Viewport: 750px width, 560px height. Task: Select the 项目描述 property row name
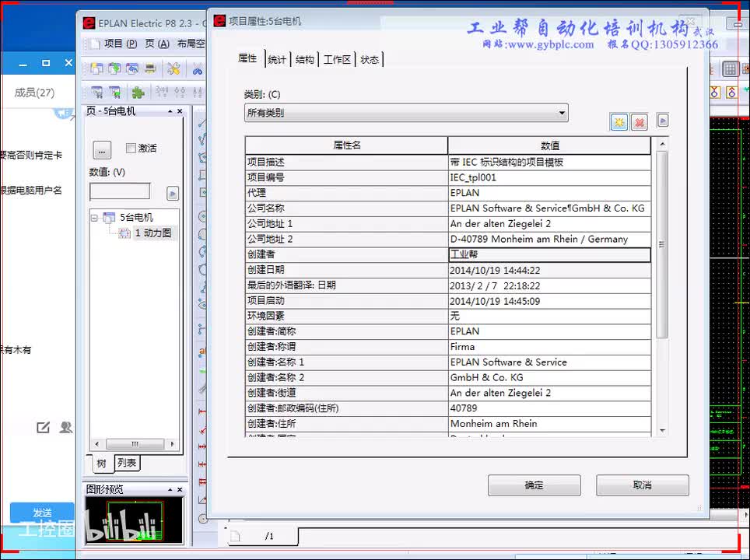[x=266, y=162]
